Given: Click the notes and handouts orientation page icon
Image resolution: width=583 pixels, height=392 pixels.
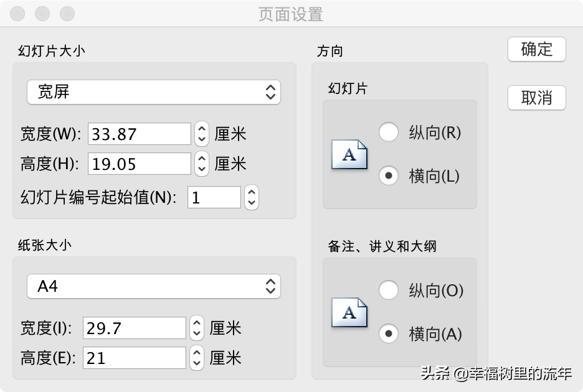Looking at the screenshot, I should (349, 312).
